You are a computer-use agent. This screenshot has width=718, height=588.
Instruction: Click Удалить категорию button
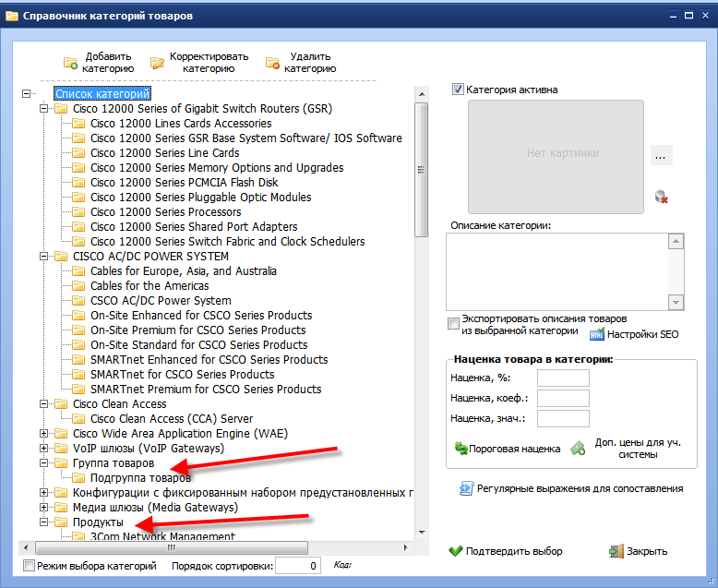tap(301, 63)
